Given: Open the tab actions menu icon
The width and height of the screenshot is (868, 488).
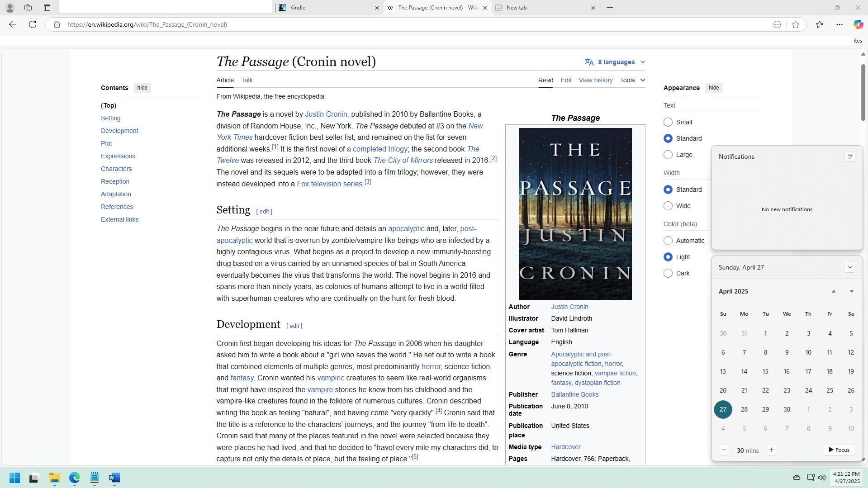Looking at the screenshot, I should coord(47,8).
